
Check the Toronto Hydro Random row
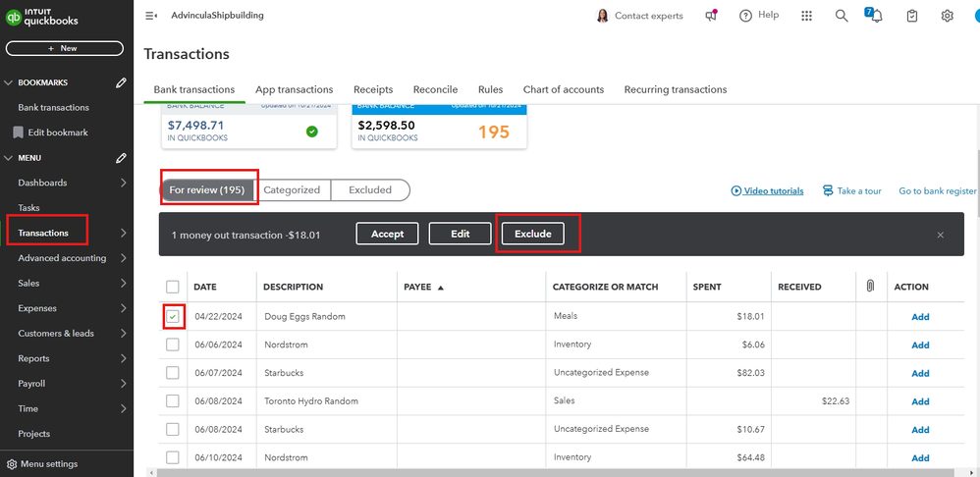173,400
